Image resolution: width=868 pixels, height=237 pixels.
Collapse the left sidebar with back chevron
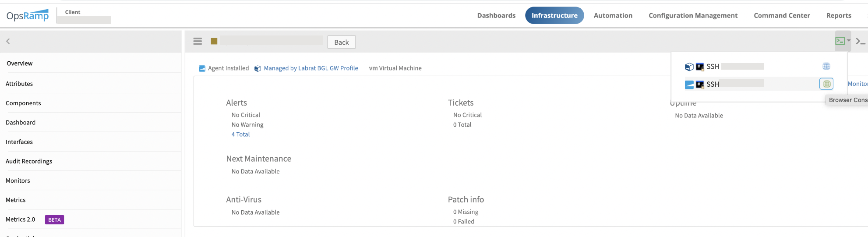point(8,41)
